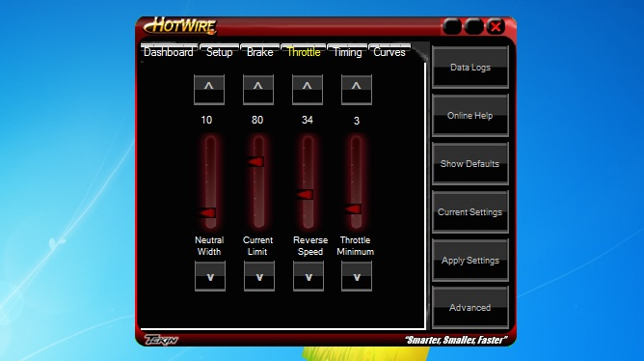Click the Reverse Speed slider handle

coord(306,194)
